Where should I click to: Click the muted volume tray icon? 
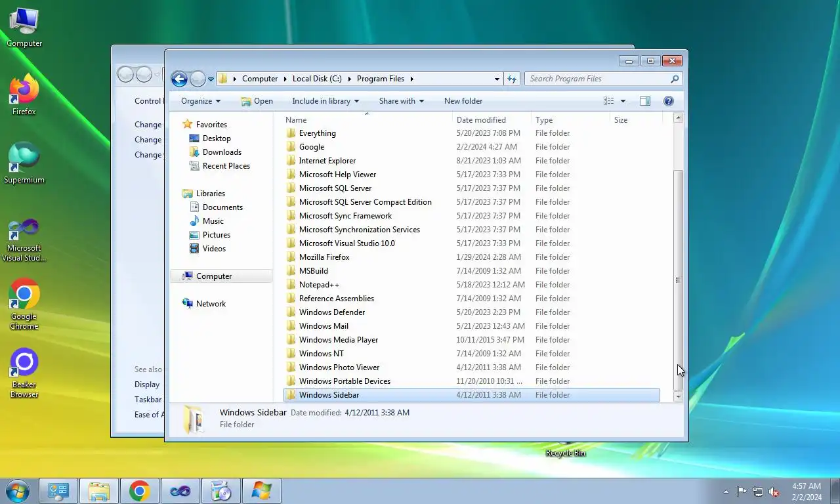(x=774, y=492)
